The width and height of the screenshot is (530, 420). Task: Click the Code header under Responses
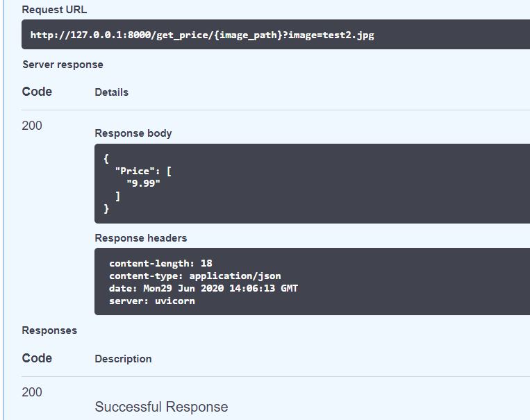(x=37, y=358)
